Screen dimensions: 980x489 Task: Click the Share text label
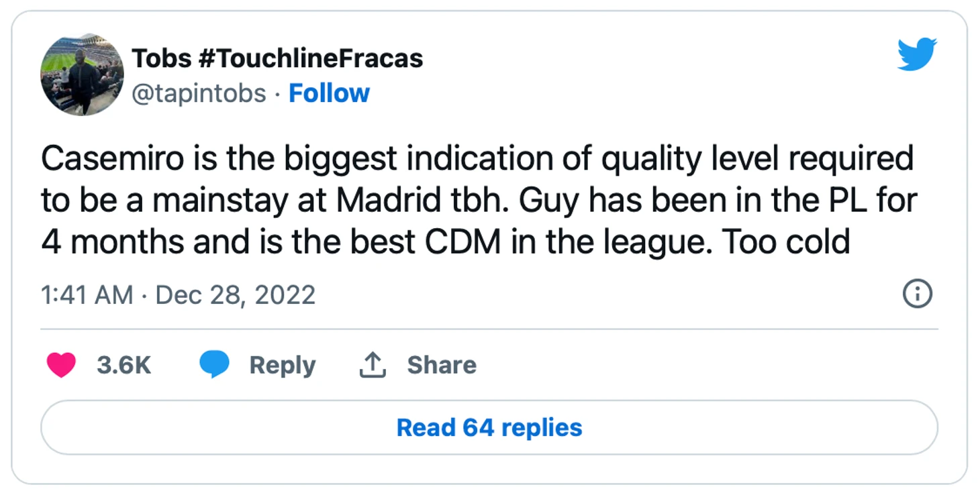point(442,365)
